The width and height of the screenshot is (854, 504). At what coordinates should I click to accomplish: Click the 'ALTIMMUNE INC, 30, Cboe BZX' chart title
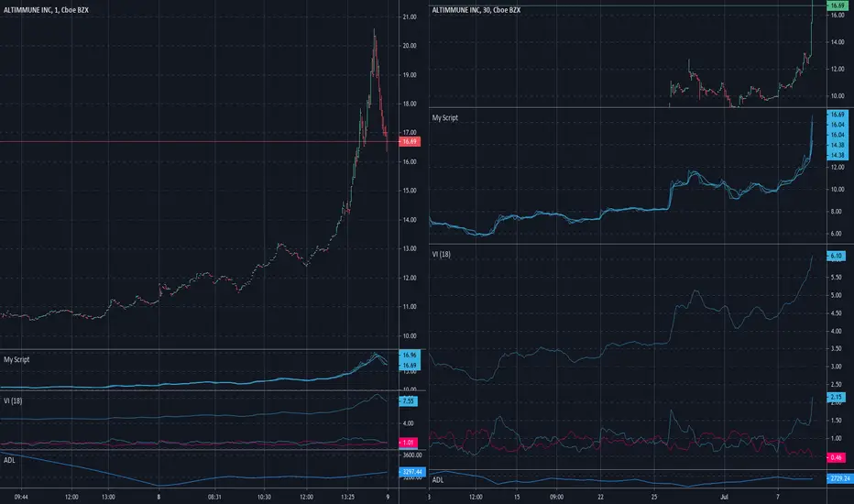tap(476, 10)
